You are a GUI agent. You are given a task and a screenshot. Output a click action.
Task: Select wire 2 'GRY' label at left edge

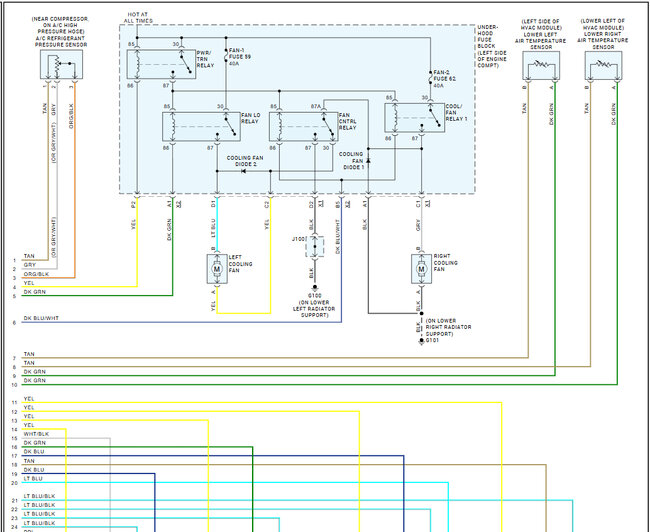(30, 265)
